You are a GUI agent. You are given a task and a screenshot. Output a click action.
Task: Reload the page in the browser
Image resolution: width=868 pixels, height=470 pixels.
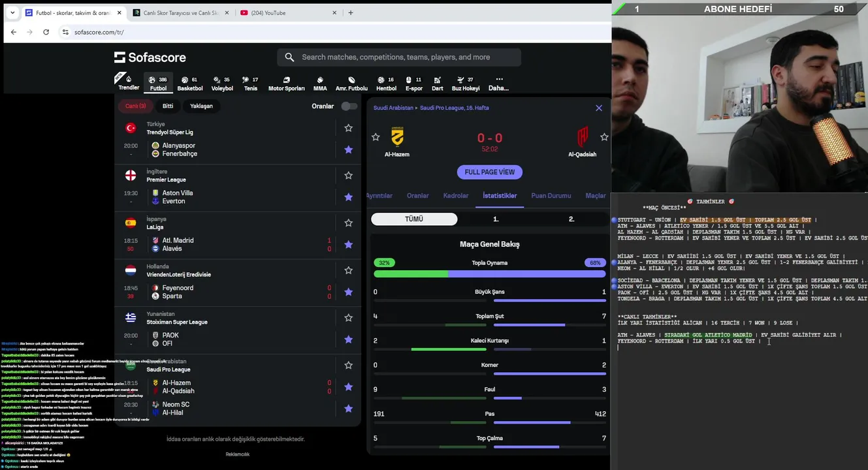pyautogui.click(x=46, y=32)
